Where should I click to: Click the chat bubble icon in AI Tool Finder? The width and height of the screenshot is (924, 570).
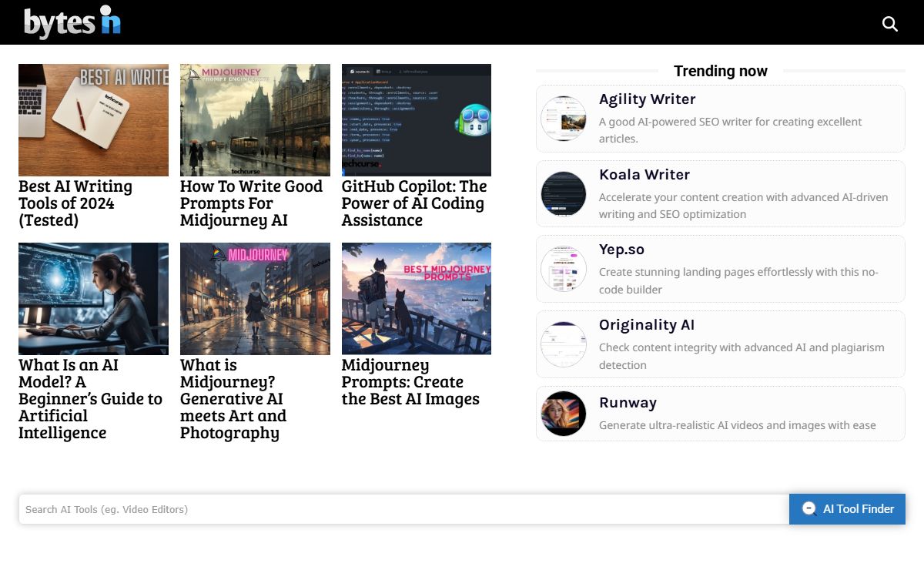[809, 508]
